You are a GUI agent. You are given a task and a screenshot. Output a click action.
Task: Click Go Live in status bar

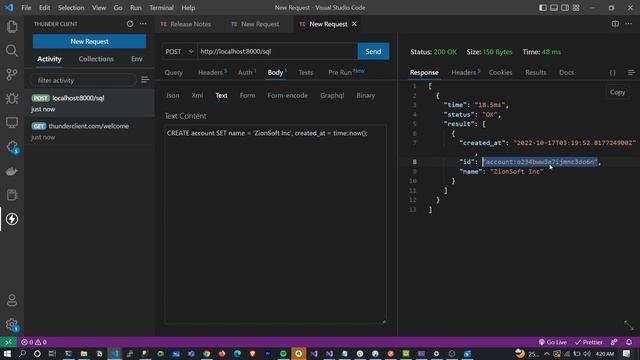553,342
